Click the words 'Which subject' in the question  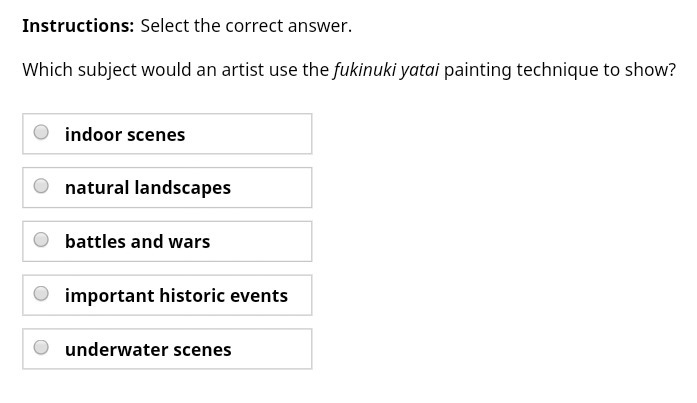pyautogui.click(x=76, y=71)
